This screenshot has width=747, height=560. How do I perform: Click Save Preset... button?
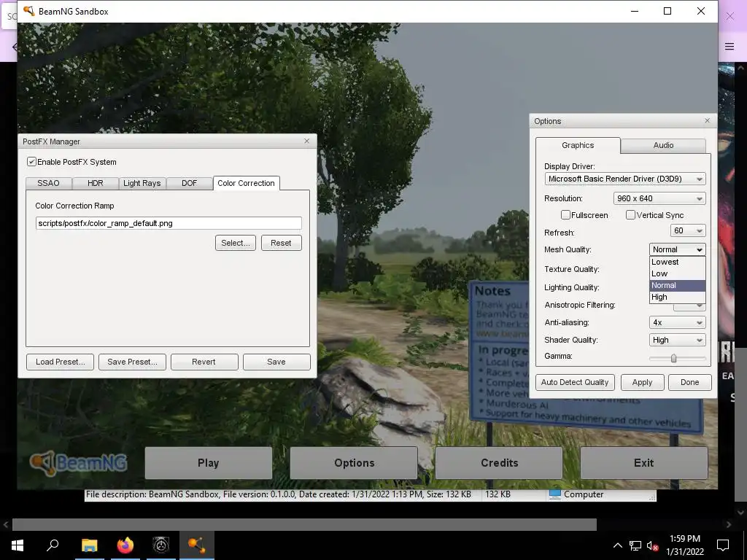(x=133, y=362)
